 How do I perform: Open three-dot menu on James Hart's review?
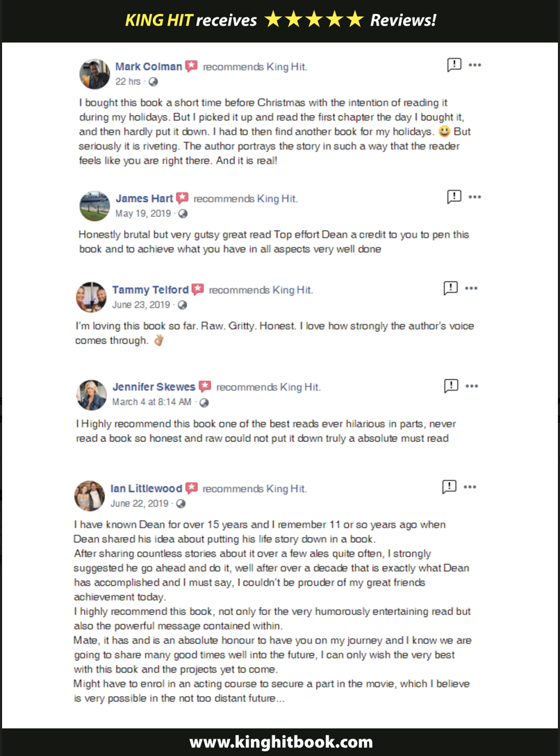(x=475, y=197)
